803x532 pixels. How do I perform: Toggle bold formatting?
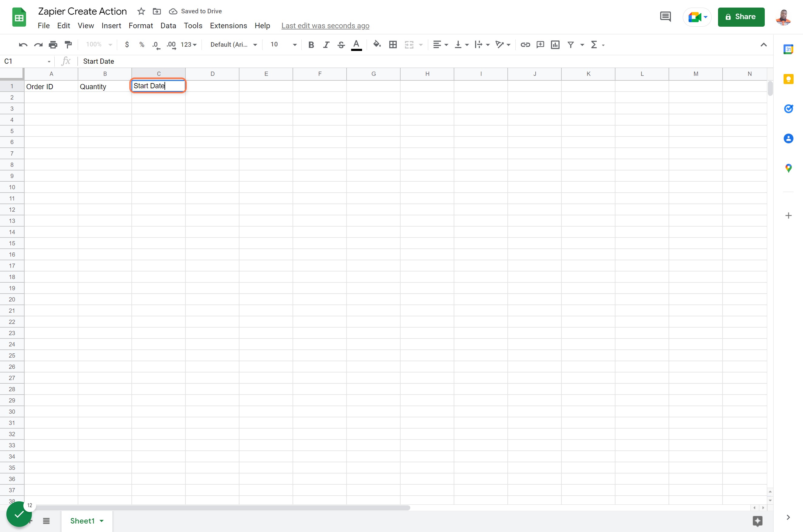pyautogui.click(x=311, y=45)
